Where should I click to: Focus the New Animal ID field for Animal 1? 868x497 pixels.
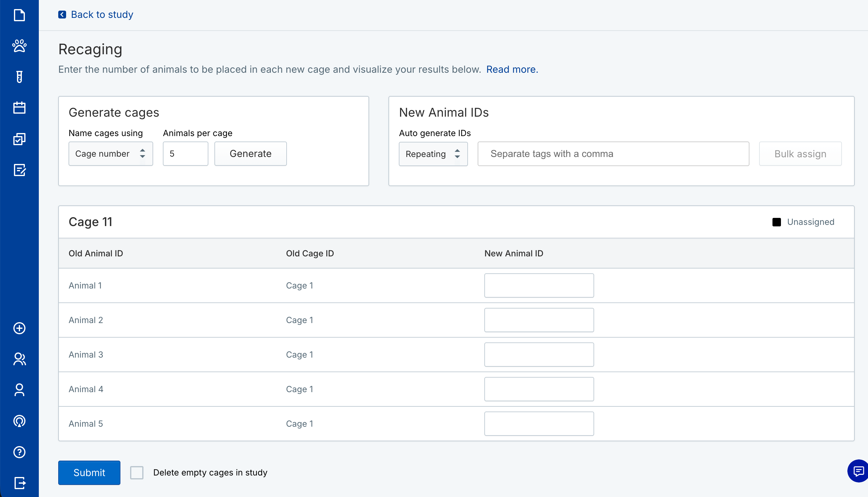click(539, 285)
